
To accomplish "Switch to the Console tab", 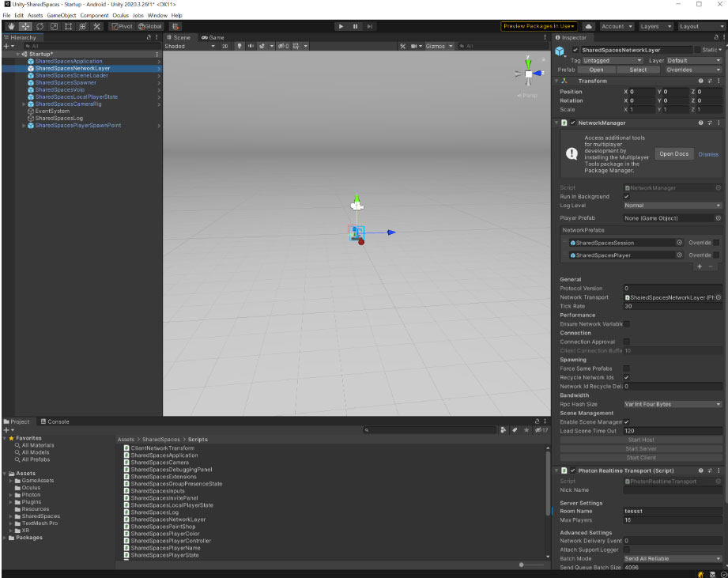I will tap(55, 421).
